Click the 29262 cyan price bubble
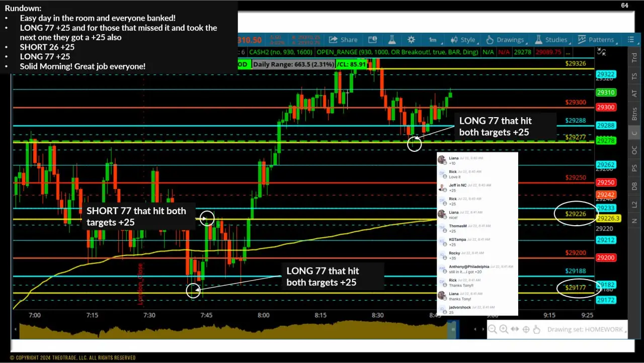This screenshot has height=363, width=644. tap(606, 164)
